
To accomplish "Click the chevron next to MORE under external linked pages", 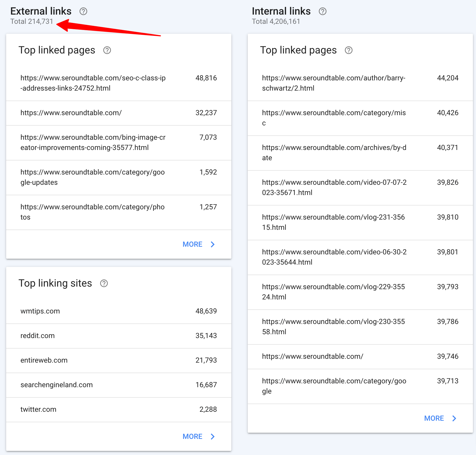I will pos(213,244).
